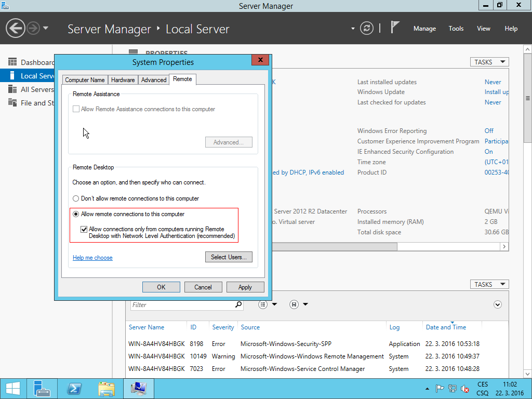Expand dropdown beside list criteria icon
This screenshot has width=532, height=399.
point(274,304)
